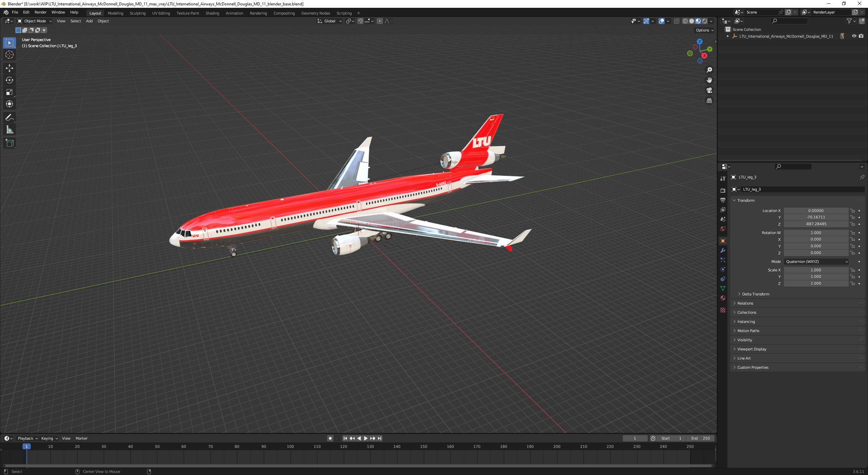Select the Cursor tool in the left toolbar

pyautogui.click(x=9, y=55)
